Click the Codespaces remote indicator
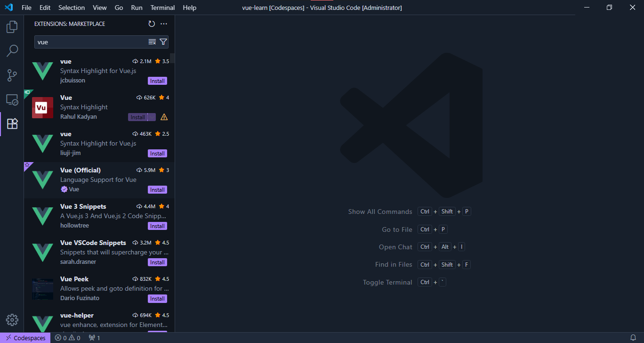The image size is (644, 343). point(25,338)
